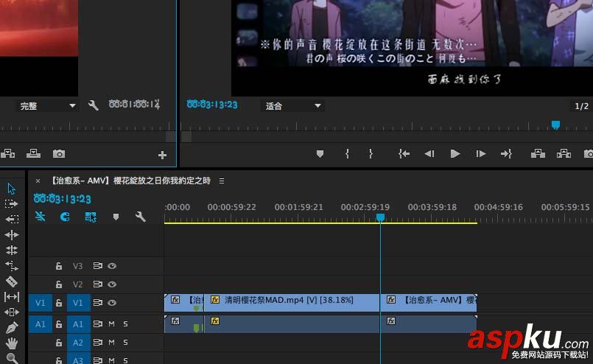Toggle timeline Snap magnet
The height and width of the screenshot is (364, 593).
(65, 217)
